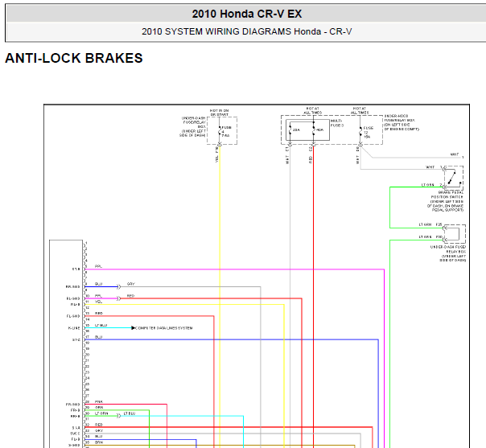Viewport: 486px width, 448px height.
Task: Click the pin 8 signal label on module
Action: pyautogui.click(x=73, y=287)
